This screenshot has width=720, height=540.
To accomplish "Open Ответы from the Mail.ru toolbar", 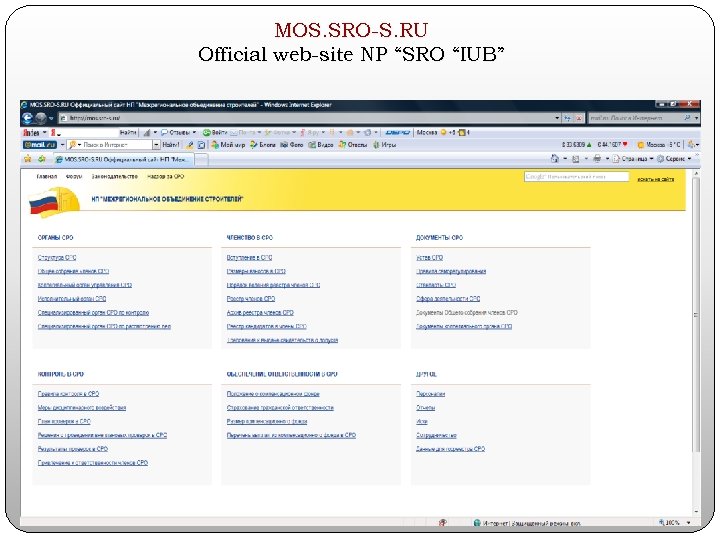I will [353, 145].
